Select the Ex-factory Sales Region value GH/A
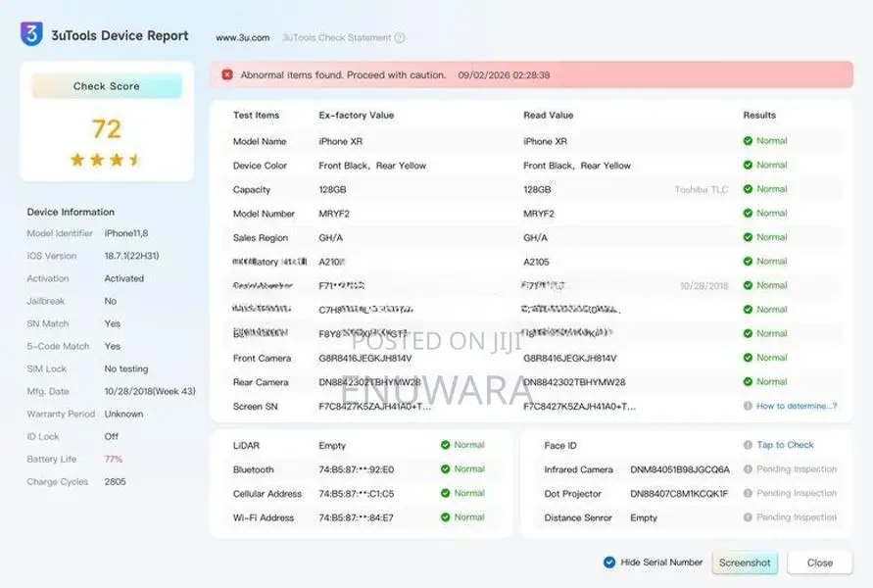Image resolution: width=873 pixels, height=588 pixels. (331, 238)
